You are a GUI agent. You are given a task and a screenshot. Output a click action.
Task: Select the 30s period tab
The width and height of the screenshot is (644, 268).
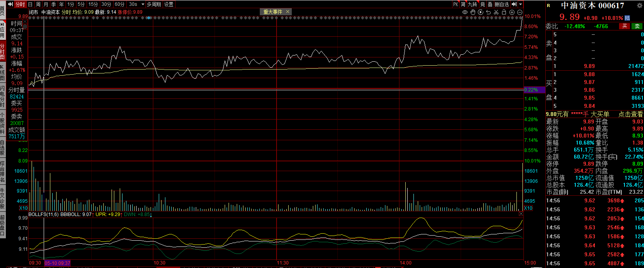(133, 4)
